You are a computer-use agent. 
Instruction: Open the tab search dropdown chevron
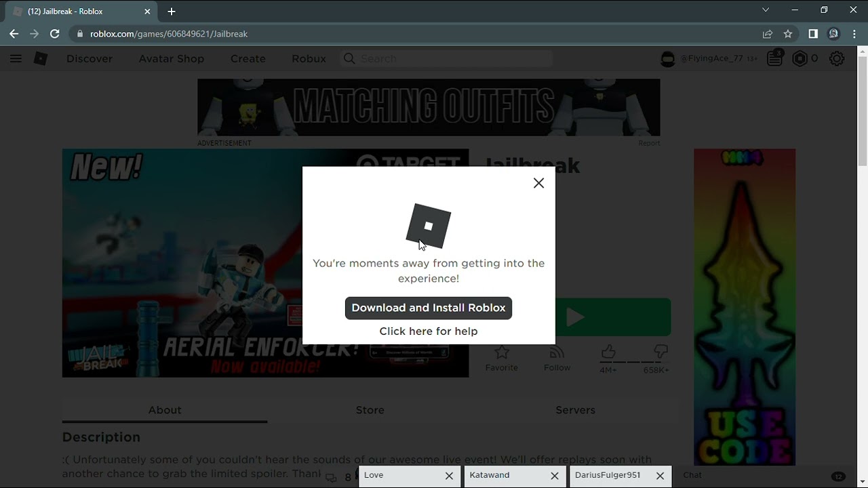click(x=766, y=10)
